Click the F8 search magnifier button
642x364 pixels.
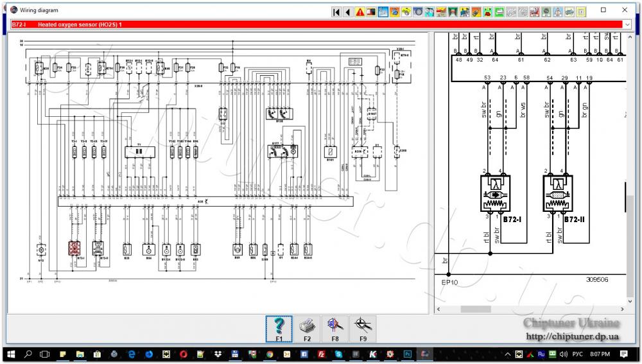(x=335, y=329)
